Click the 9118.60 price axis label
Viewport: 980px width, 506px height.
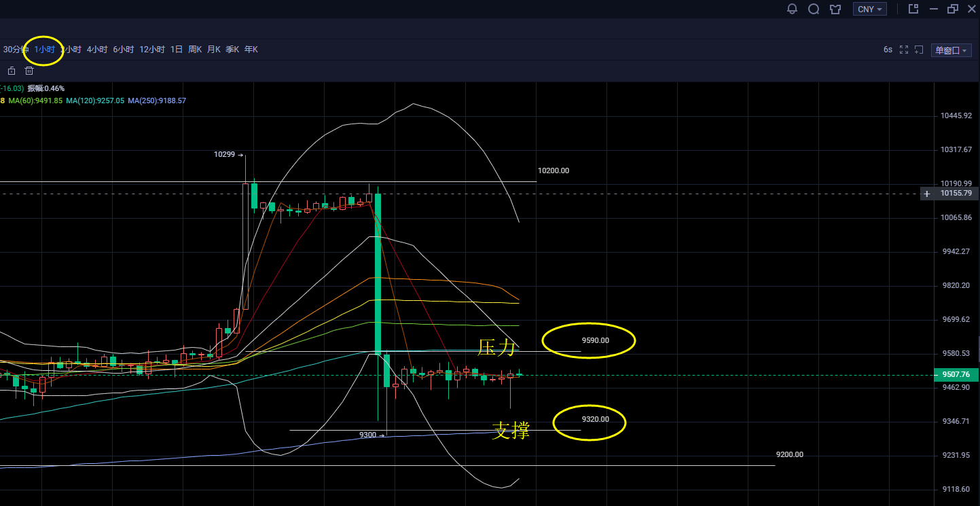(957, 489)
